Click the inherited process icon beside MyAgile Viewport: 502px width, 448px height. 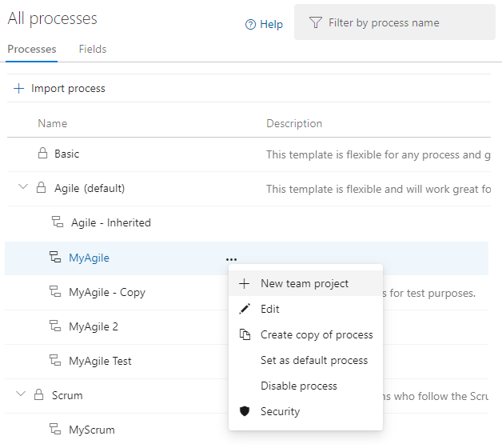coord(55,258)
